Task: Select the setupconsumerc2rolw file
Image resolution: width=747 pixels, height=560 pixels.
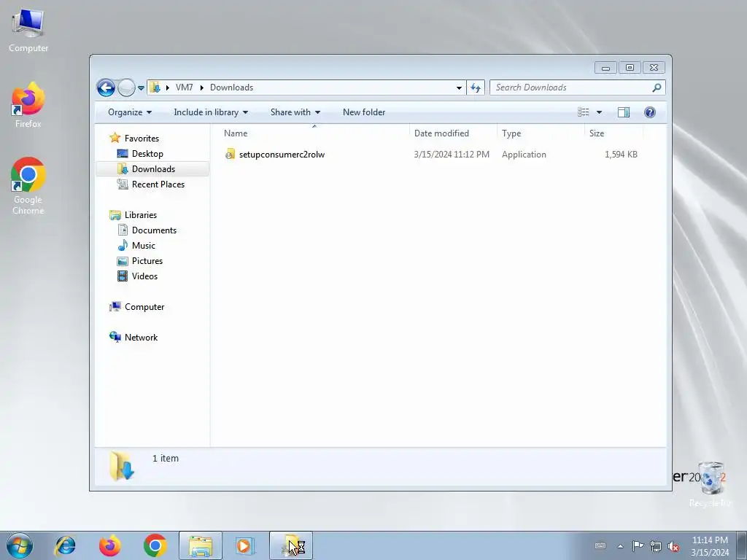Action: 282,155
